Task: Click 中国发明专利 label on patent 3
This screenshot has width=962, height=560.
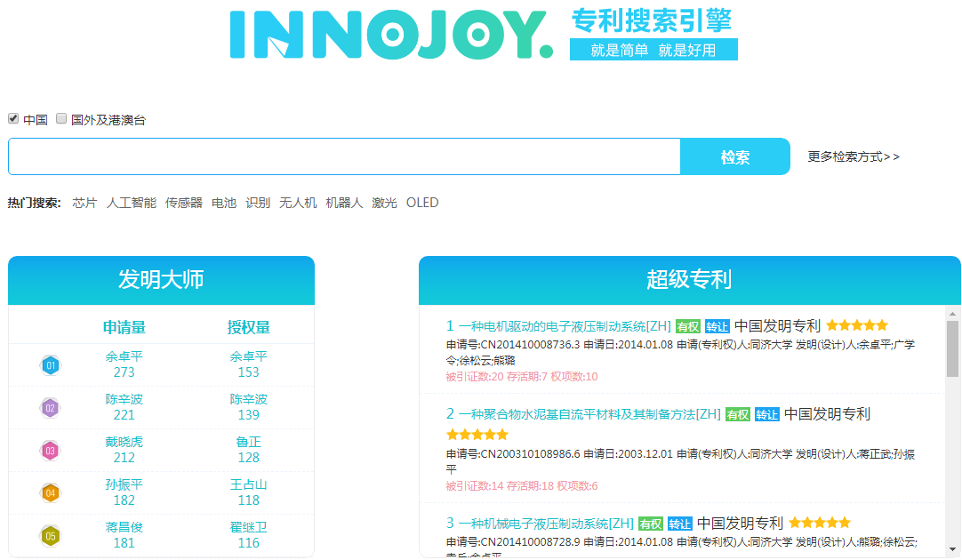Action: point(740,524)
